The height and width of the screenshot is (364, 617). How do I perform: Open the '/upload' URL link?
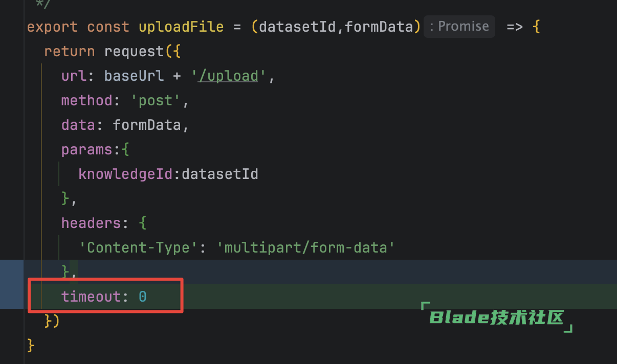[228, 76]
